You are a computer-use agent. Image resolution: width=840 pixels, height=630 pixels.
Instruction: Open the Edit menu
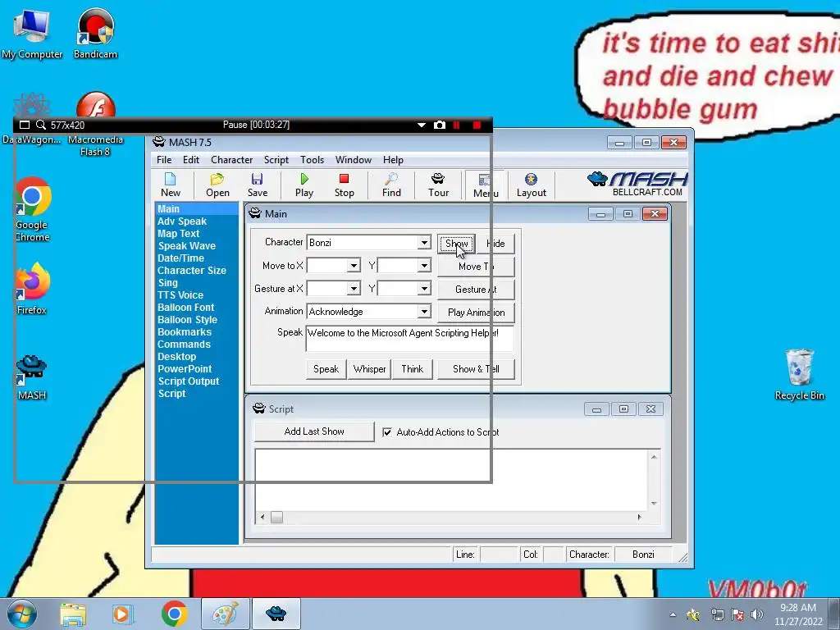[190, 160]
